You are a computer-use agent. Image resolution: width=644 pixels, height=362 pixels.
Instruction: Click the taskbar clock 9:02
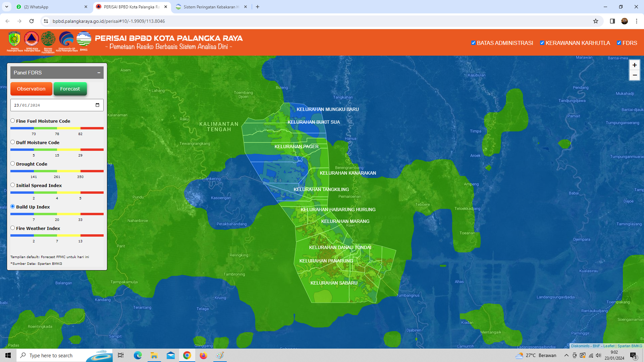pos(614,355)
